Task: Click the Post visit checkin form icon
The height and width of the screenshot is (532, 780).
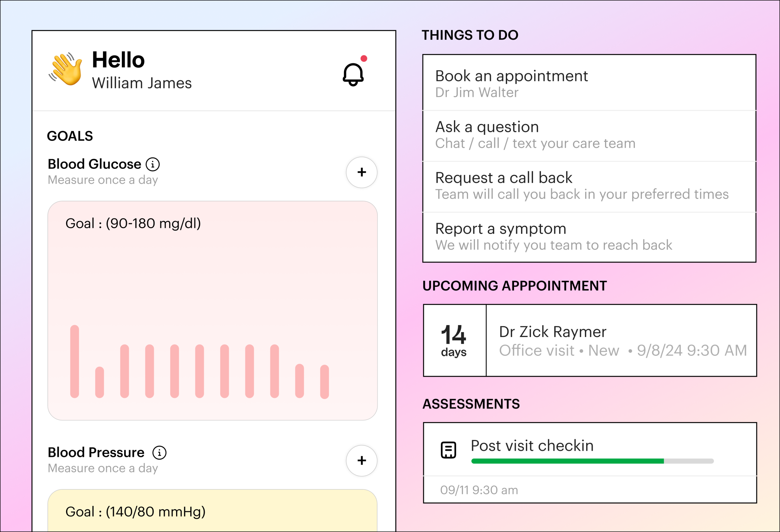Action: click(448, 450)
